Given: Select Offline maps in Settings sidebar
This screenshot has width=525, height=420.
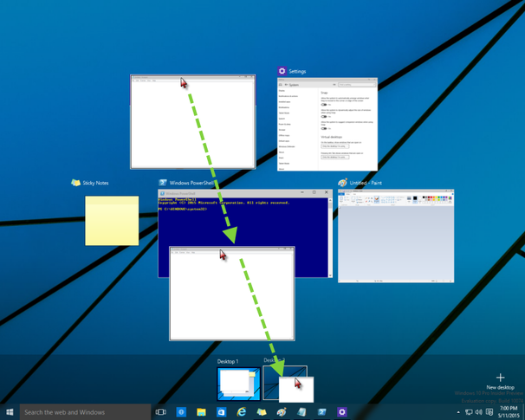Looking at the screenshot, I should coord(284,135).
